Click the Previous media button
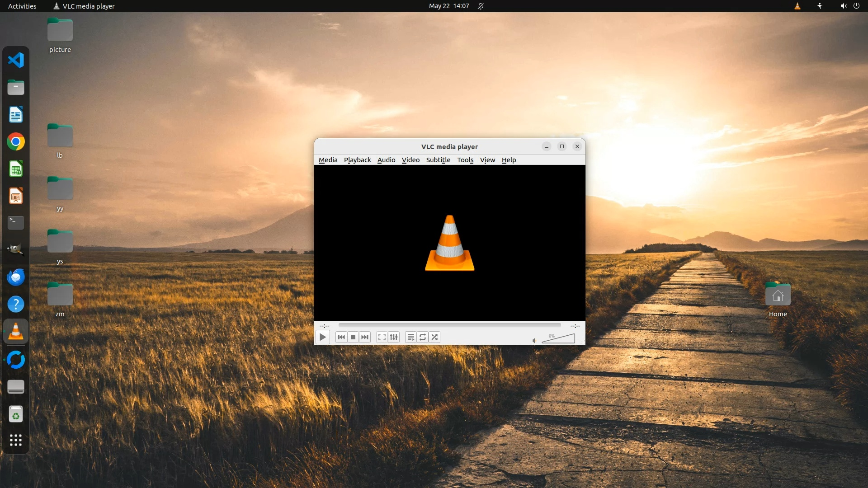This screenshot has width=868, height=488. [341, 337]
